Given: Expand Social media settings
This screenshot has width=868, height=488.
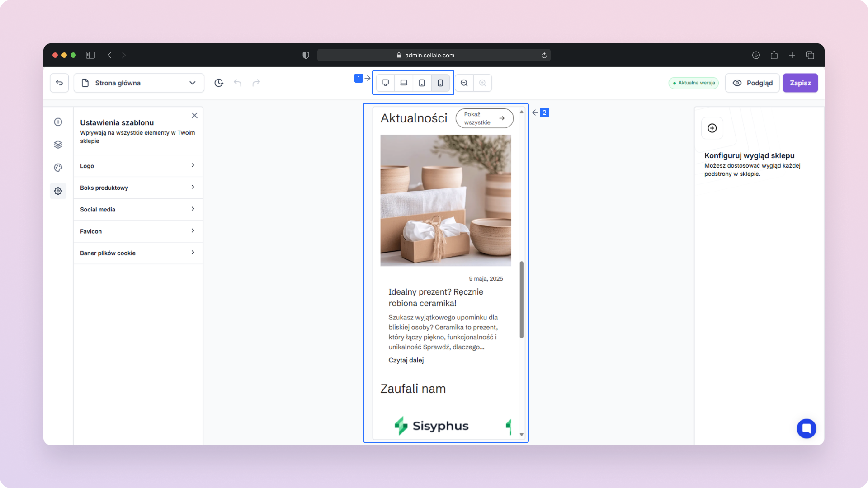Looking at the screenshot, I should point(138,209).
